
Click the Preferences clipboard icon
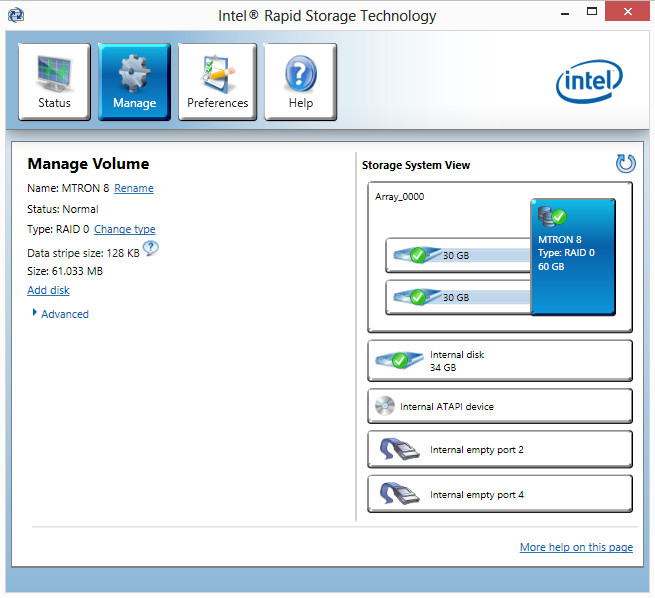(x=217, y=73)
